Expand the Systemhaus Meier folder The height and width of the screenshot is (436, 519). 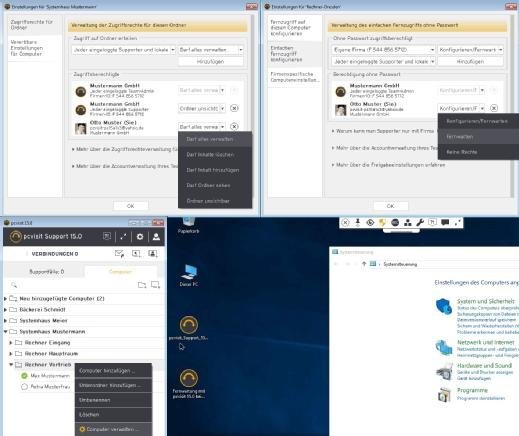pos(5,321)
